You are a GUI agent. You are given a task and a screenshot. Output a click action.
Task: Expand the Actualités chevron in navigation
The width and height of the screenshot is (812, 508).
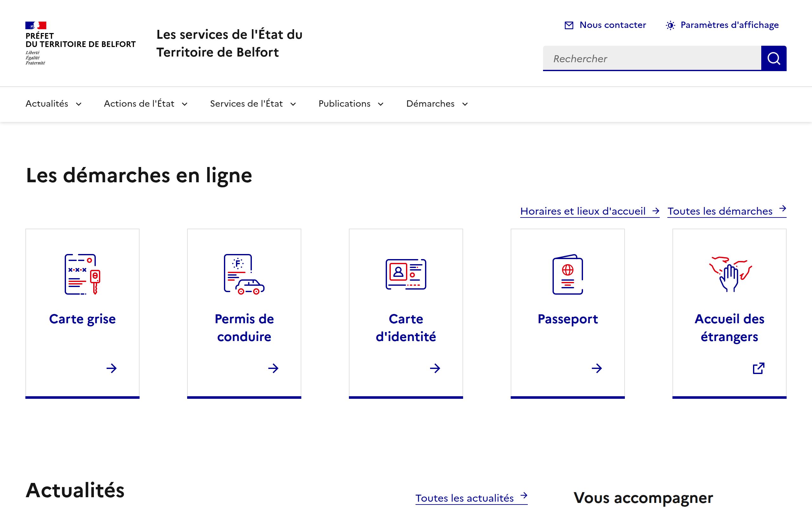point(79,104)
